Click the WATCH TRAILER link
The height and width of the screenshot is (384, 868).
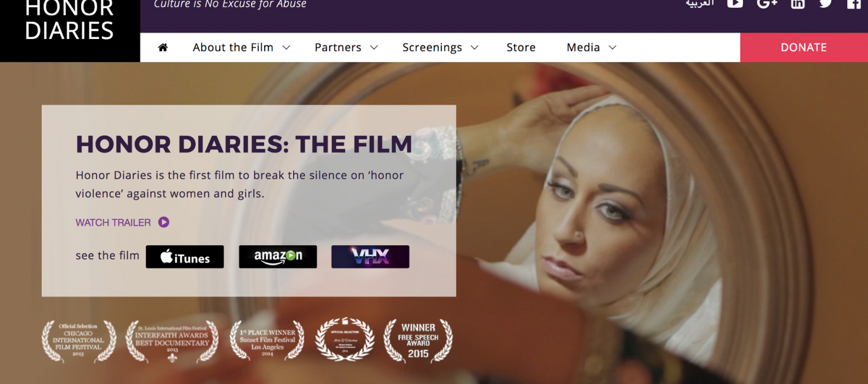pyautogui.click(x=113, y=222)
